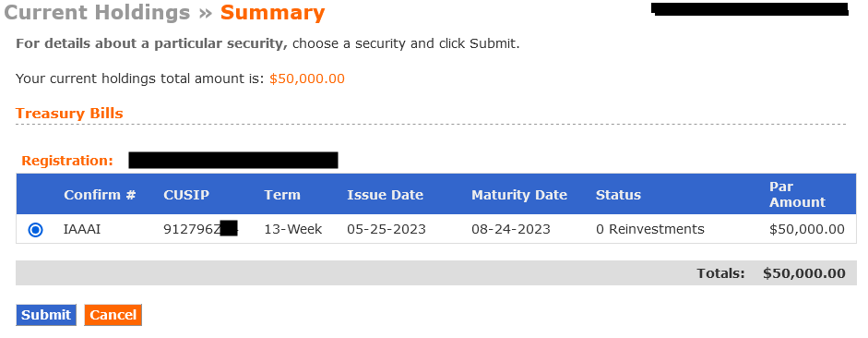Click the 0 Reinvestments status cell
The width and height of the screenshot is (868, 338).
click(650, 229)
